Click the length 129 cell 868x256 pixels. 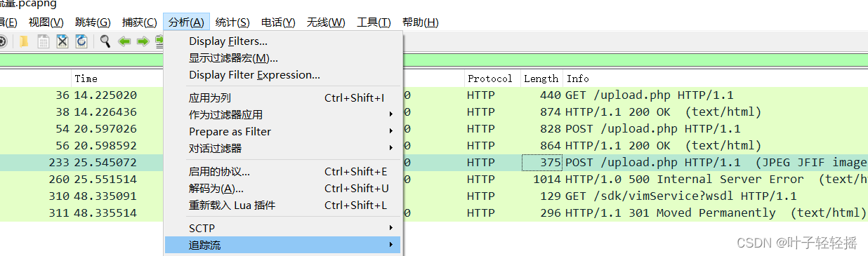point(551,196)
